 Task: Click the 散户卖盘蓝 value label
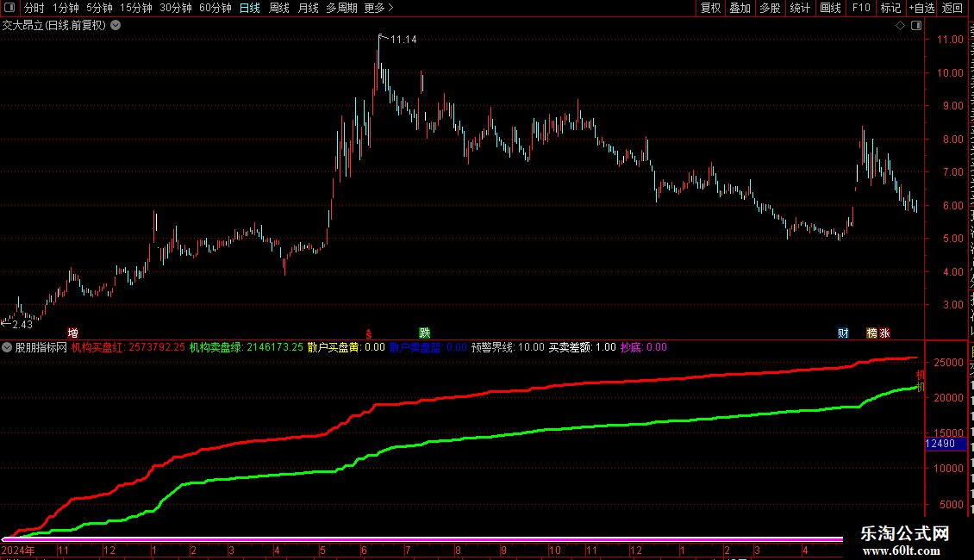(428, 348)
